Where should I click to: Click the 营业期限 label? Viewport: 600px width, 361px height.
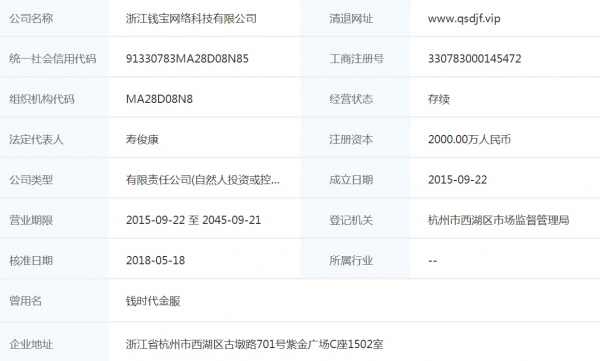(31, 220)
